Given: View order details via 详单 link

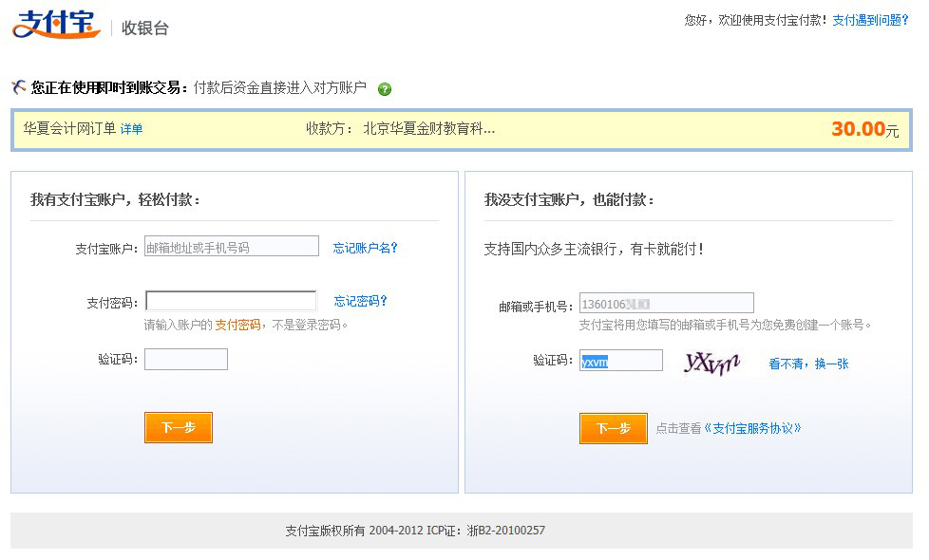Looking at the screenshot, I should (x=131, y=129).
